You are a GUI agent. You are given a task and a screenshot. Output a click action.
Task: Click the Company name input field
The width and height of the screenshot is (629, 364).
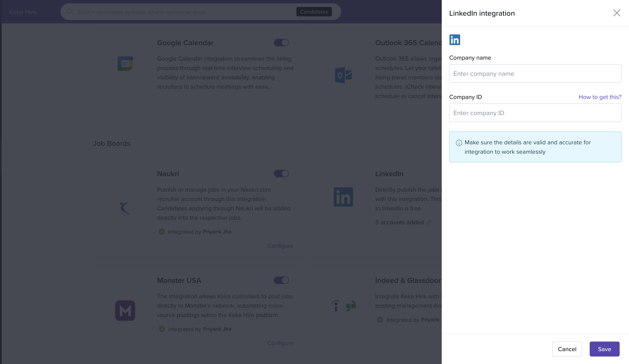point(535,74)
